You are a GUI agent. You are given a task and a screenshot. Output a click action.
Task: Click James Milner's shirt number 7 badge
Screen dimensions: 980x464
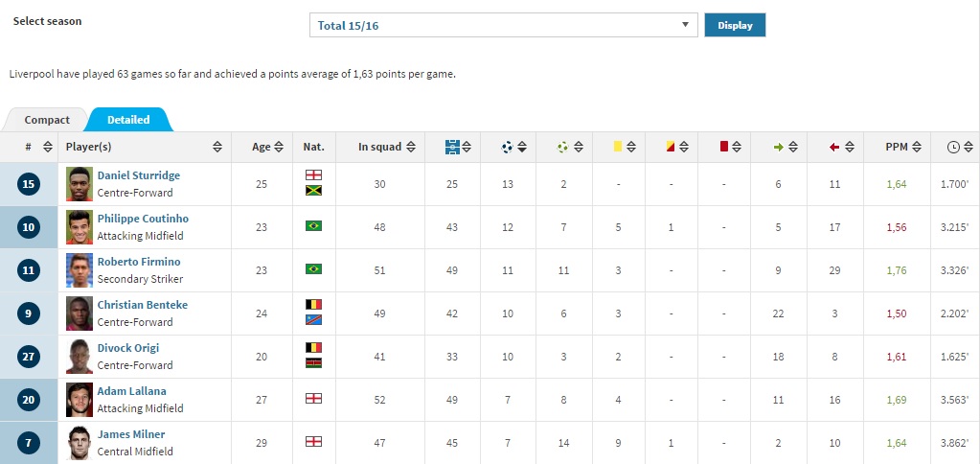tap(29, 443)
